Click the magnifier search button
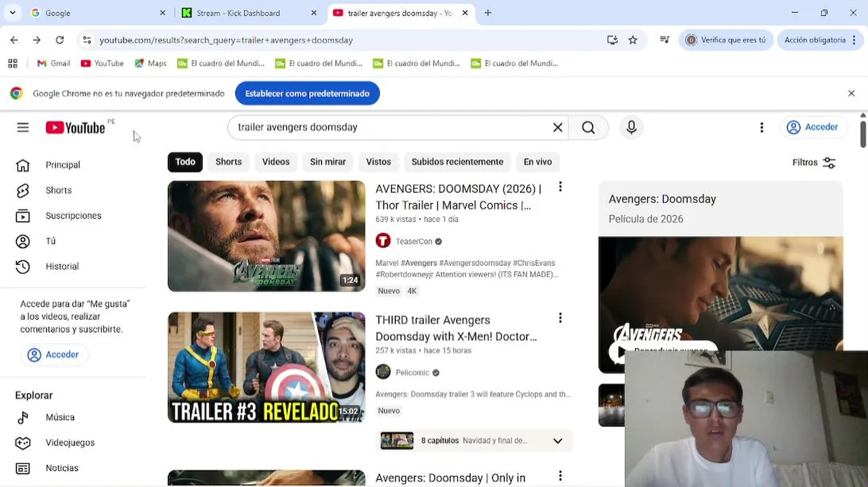The width and height of the screenshot is (868, 487). pos(588,127)
